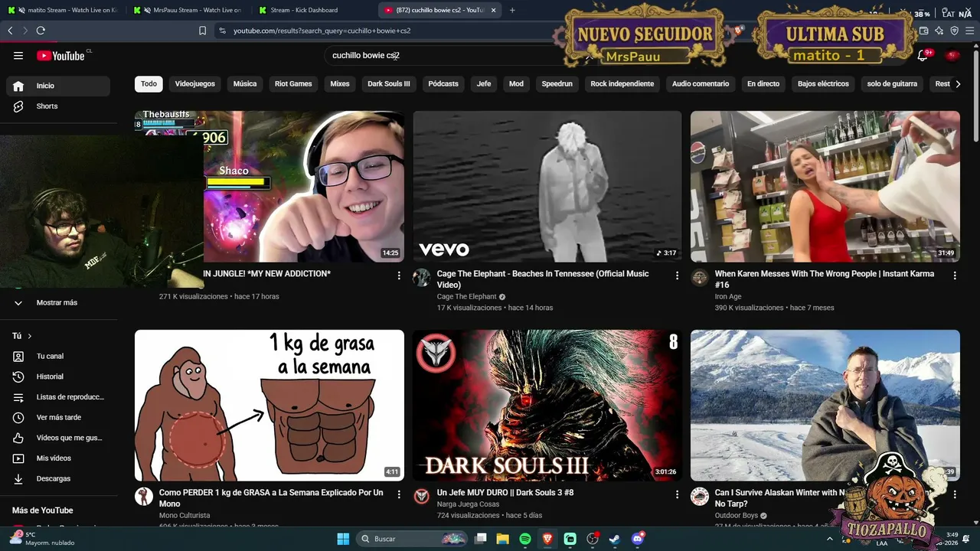
Task: Filter by Videojuegos chip
Action: pos(195,83)
